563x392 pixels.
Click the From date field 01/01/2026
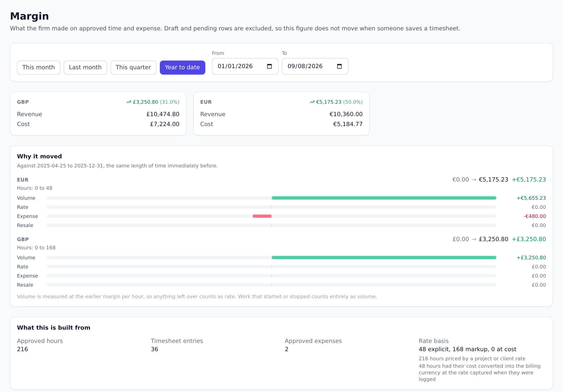pyautogui.click(x=245, y=66)
